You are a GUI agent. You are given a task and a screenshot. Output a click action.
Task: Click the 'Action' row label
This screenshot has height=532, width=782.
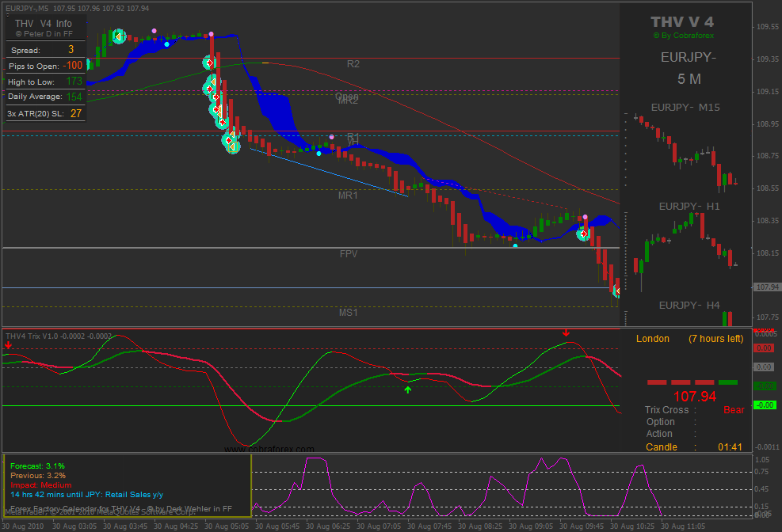click(659, 434)
